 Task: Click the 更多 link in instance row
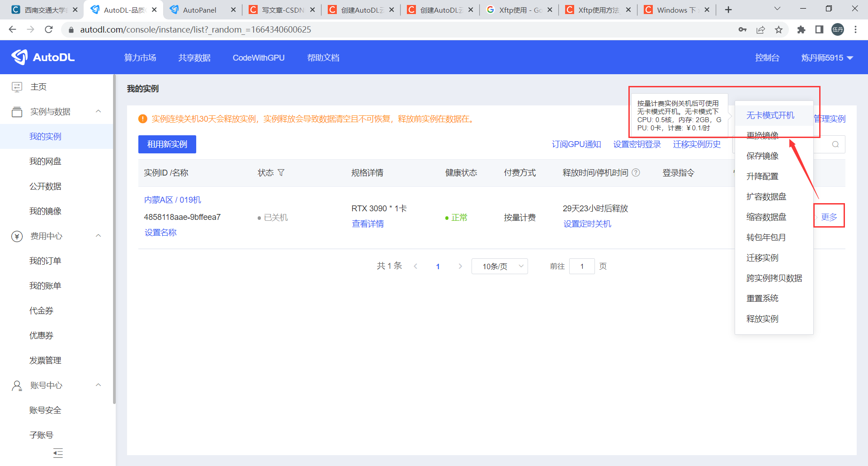click(x=829, y=217)
